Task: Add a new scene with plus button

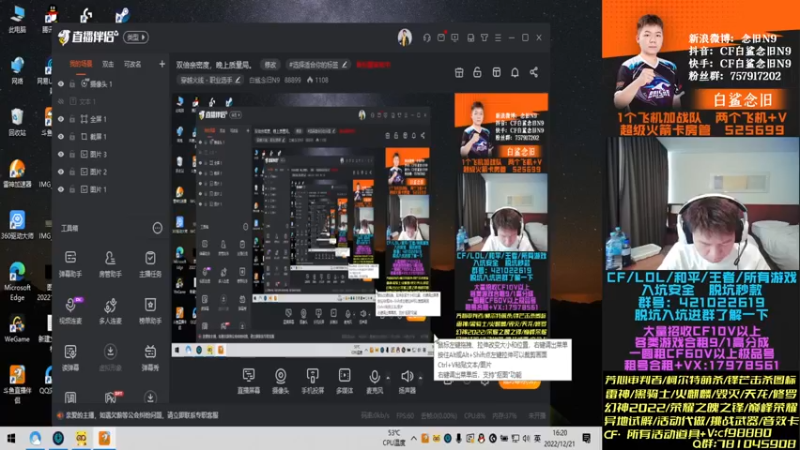Action: (162, 64)
